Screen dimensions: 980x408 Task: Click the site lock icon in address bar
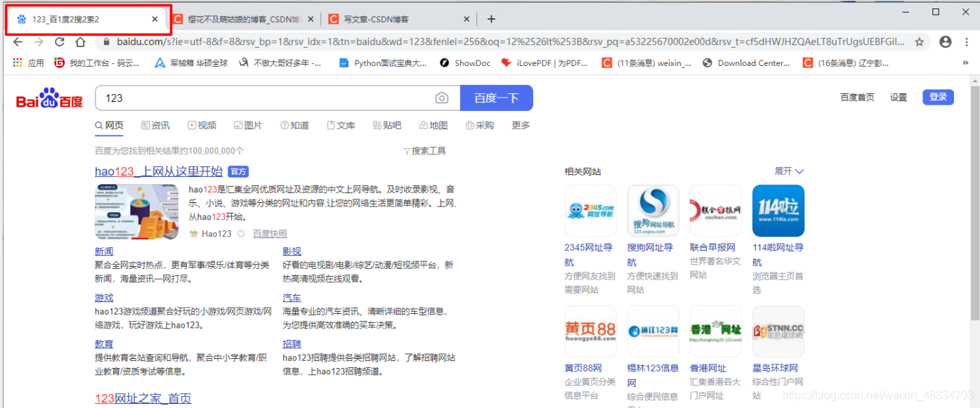click(107, 42)
